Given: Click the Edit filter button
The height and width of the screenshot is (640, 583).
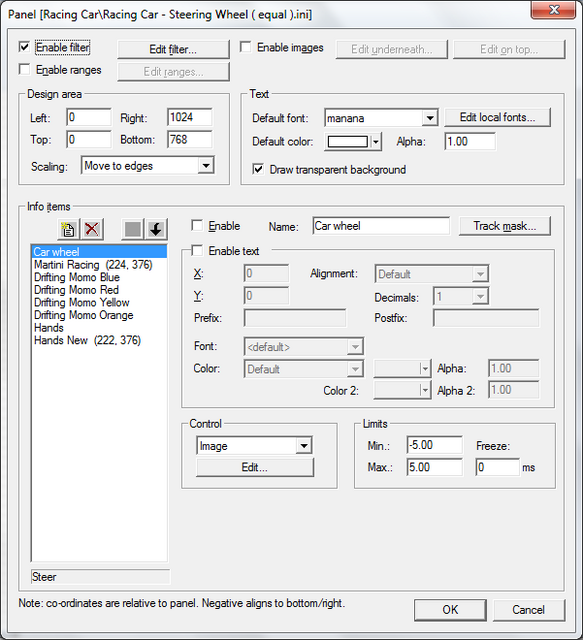Looking at the screenshot, I should (x=173, y=49).
